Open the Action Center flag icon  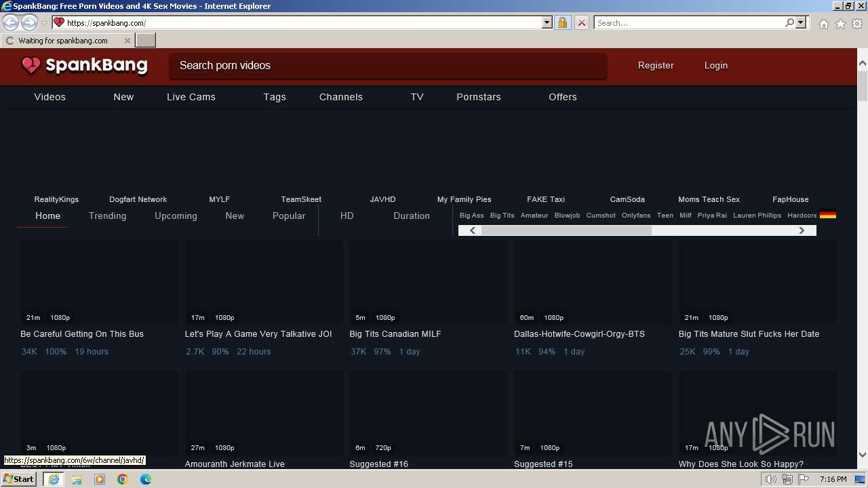coord(804,479)
